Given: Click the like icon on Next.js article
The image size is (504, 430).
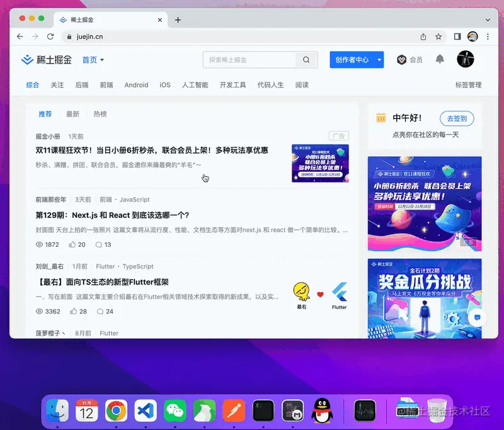Looking at the screenshot, I should point(72,244).
